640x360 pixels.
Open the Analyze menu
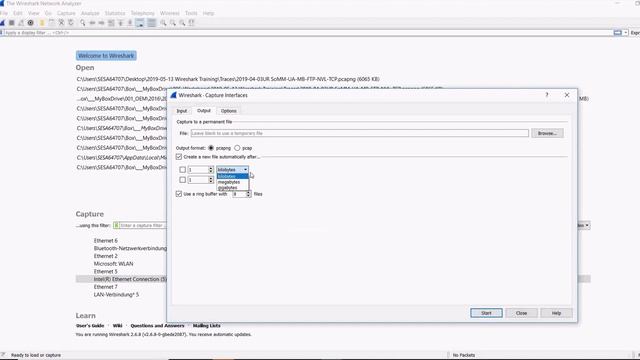90,13
